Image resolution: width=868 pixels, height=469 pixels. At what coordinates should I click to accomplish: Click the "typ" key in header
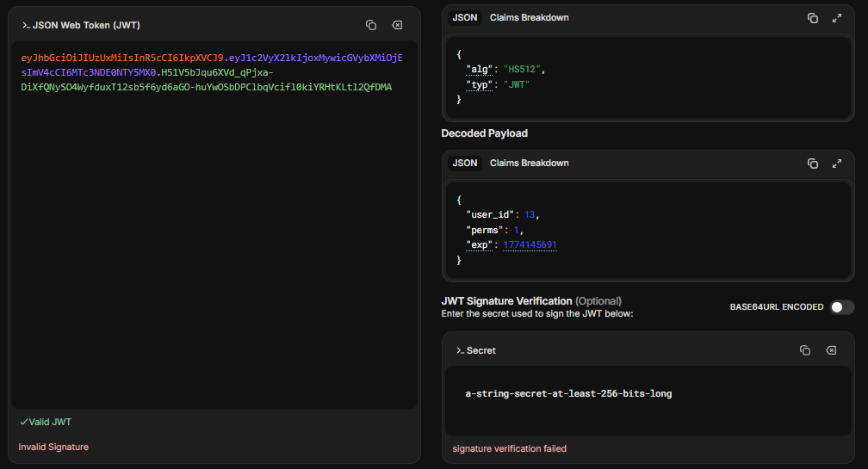[x=480, y=84]
